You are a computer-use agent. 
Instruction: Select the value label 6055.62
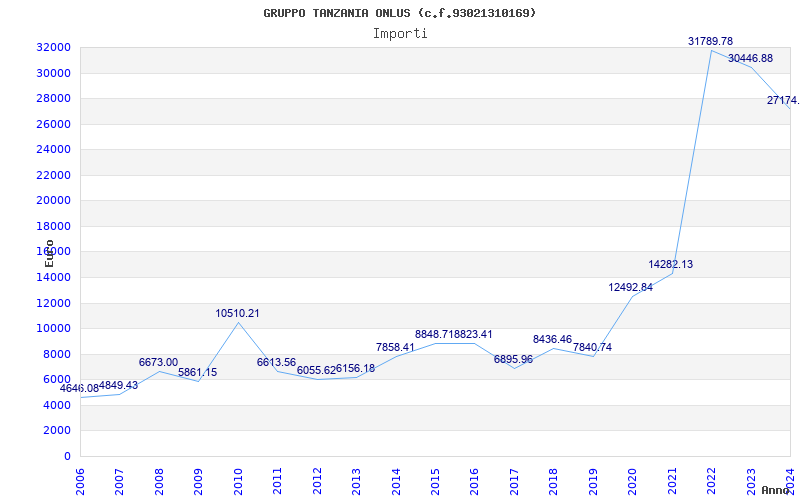316,370
